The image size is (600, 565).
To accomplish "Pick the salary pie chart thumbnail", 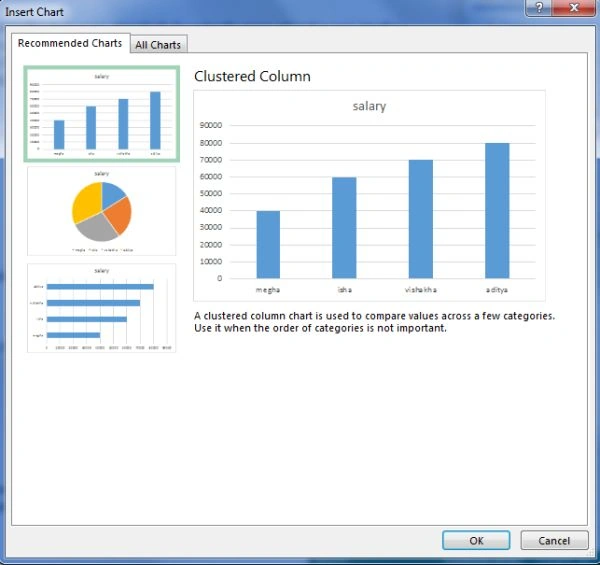I will point(101,211).
